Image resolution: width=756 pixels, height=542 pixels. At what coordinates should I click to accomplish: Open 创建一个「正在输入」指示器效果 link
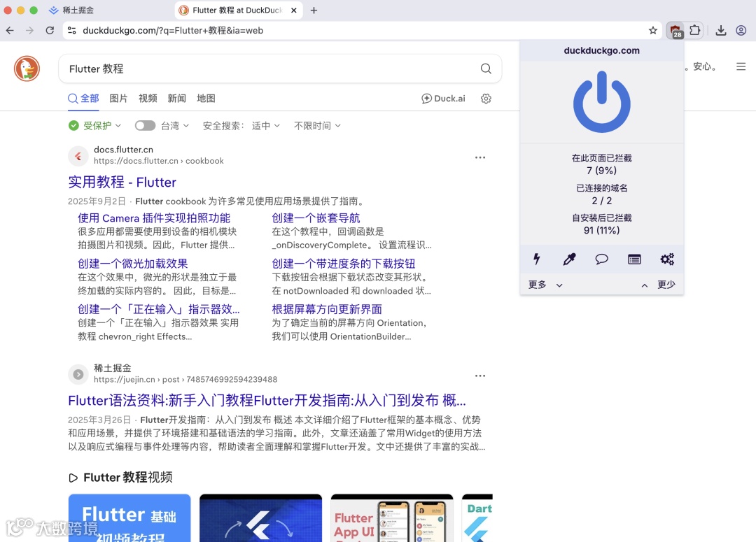159,309
